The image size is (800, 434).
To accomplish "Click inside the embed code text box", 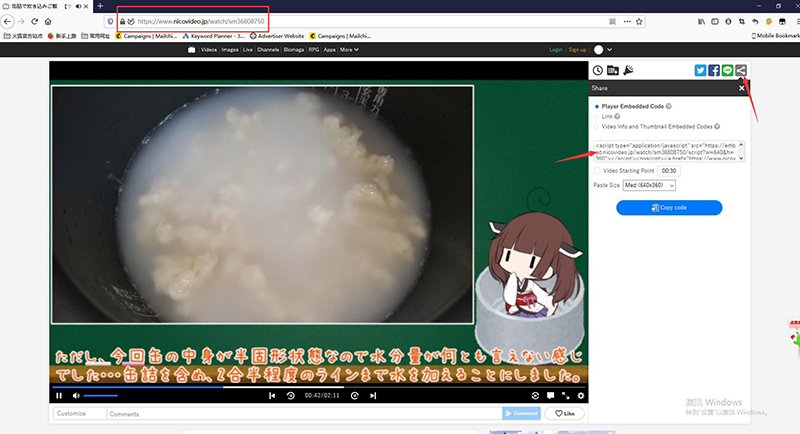I will [x=665, y=151].
